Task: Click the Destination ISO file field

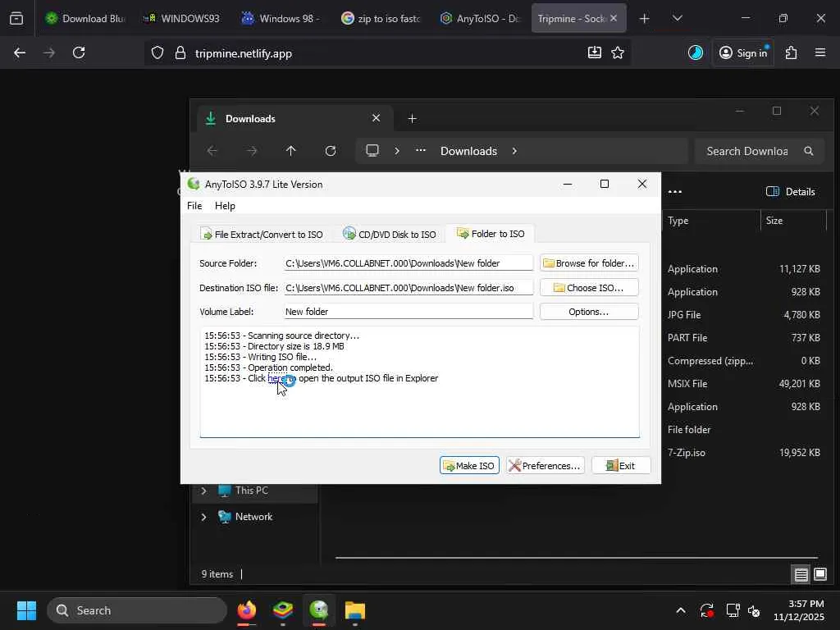Action: click(x=409, y=288)
